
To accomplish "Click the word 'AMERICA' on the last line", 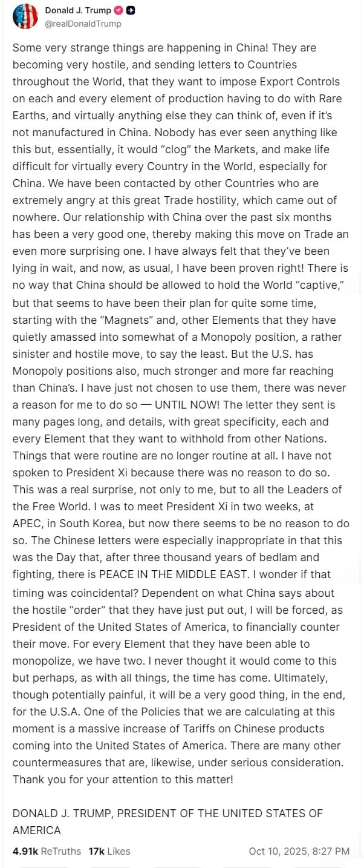I will point(37,830).
